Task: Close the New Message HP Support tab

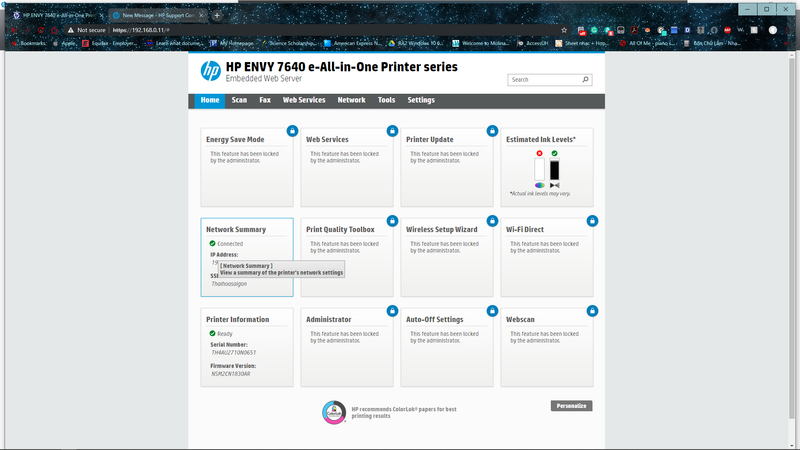Action: tap(201, 15)
